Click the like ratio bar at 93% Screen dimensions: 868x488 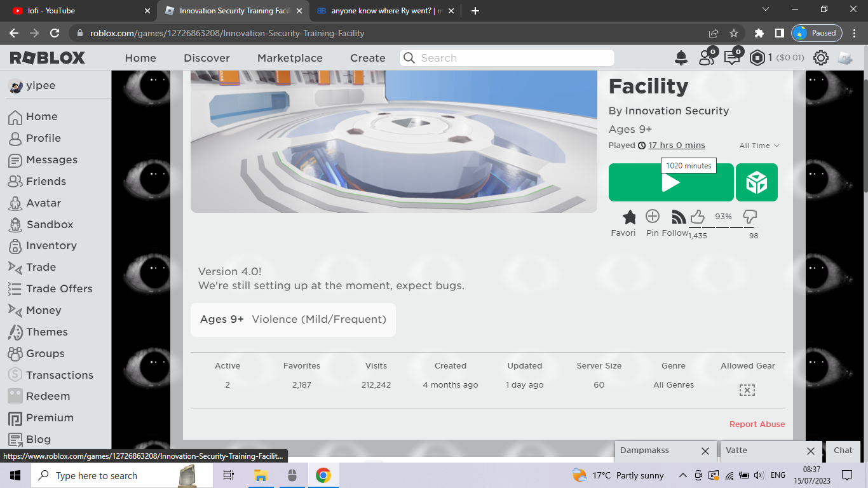(x=723, y=227)
